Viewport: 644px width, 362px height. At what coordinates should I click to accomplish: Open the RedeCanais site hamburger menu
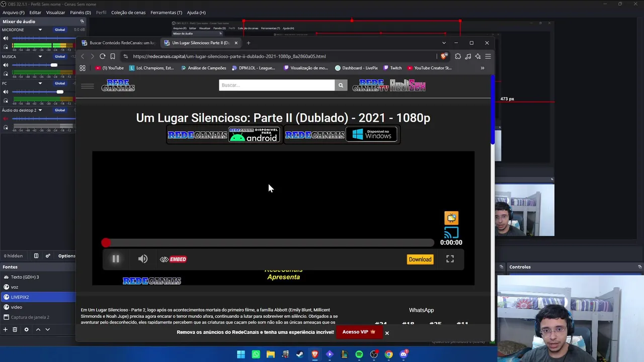[x=88, y=86]
